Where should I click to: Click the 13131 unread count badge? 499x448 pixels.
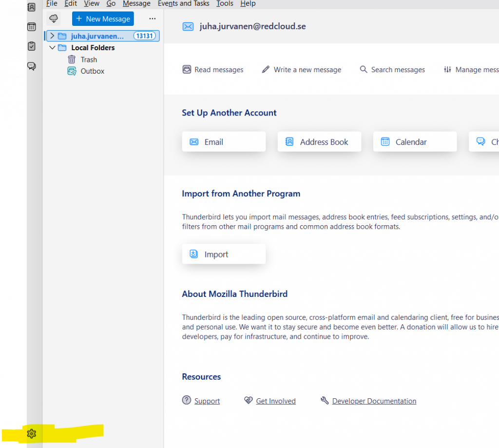(x=144, y=36)
